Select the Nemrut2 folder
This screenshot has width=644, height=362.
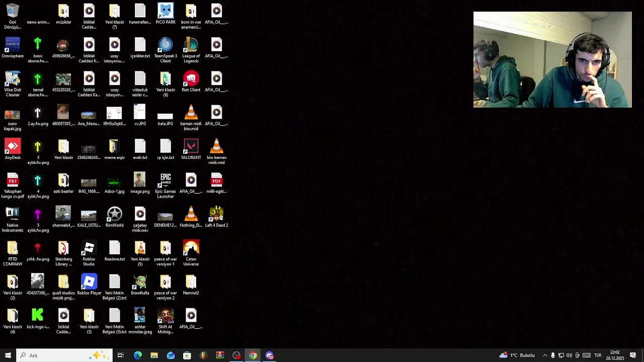tap(191, 285)
